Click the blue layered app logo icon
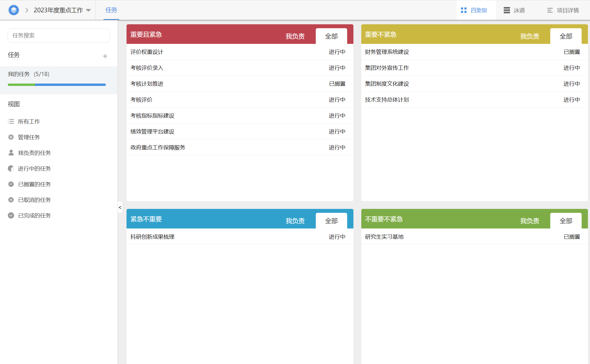 coord(14,10)
